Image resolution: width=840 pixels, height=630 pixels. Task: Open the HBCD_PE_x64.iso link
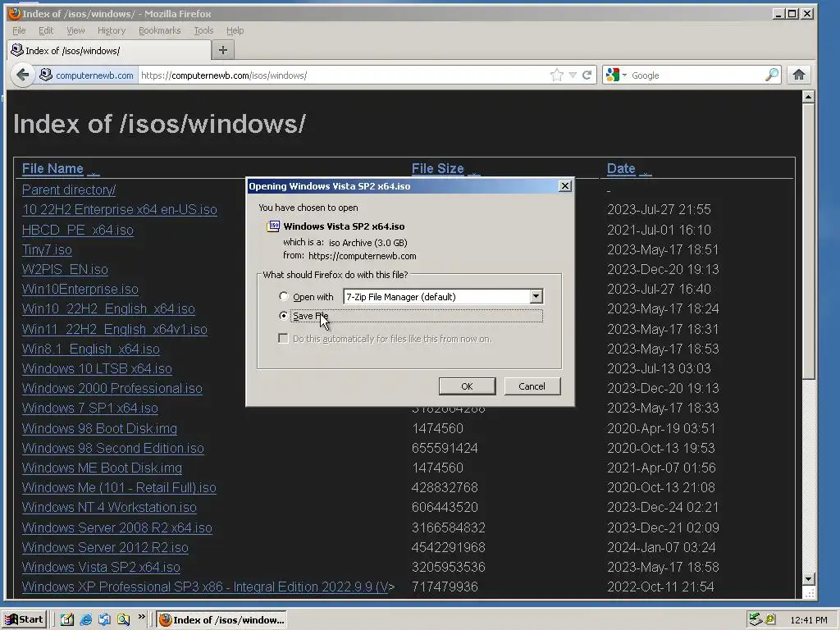(78, 230)
